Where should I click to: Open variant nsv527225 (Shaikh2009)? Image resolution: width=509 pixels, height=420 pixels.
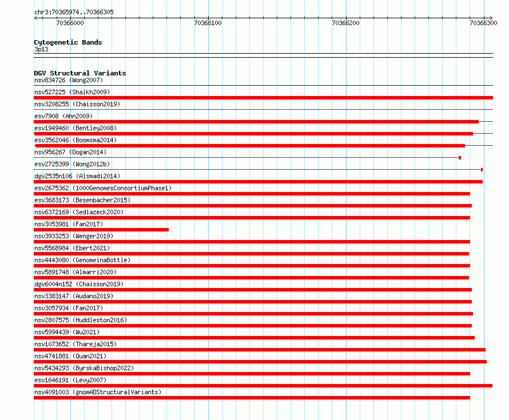pyautogui.click(x=72, y=92)
